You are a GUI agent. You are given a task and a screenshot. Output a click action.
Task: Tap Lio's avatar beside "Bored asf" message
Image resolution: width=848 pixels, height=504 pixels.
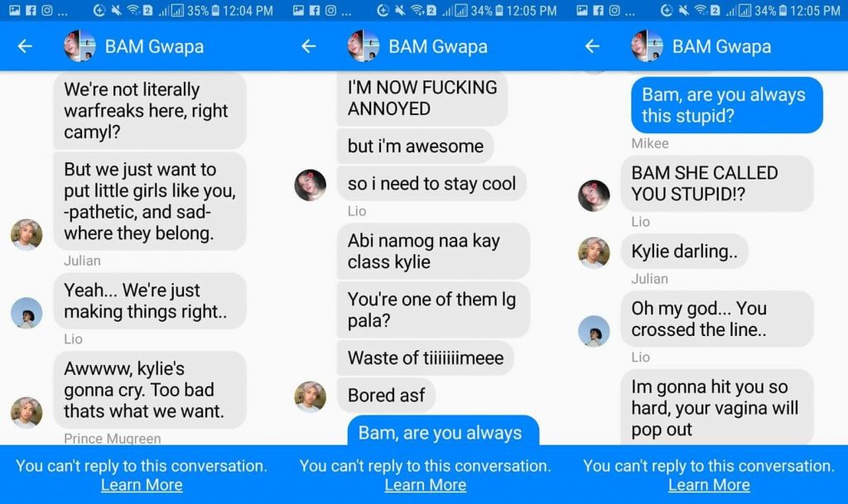click(311, 397)
